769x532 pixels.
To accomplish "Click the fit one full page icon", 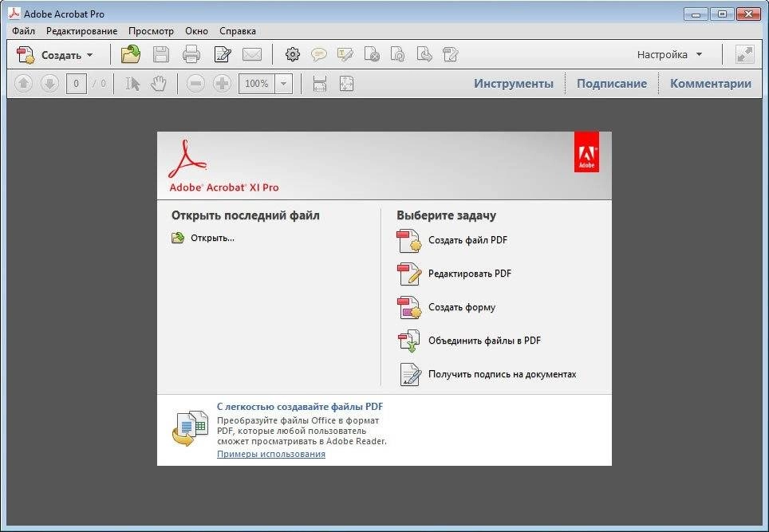I will coord(347,84).
